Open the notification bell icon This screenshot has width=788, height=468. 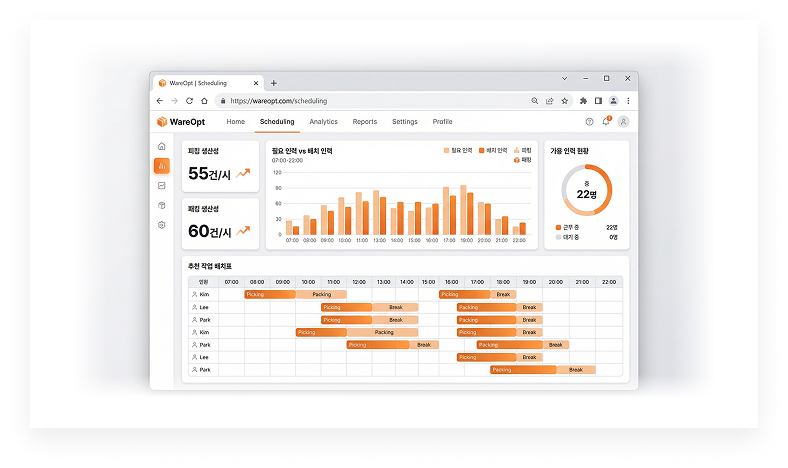[x=606, y=122]
